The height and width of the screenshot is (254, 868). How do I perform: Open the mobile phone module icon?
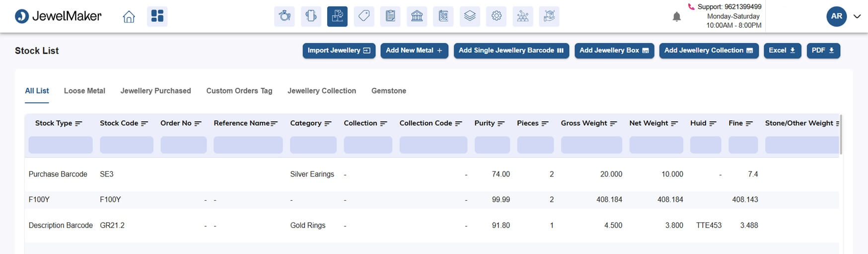click(311, 16)
